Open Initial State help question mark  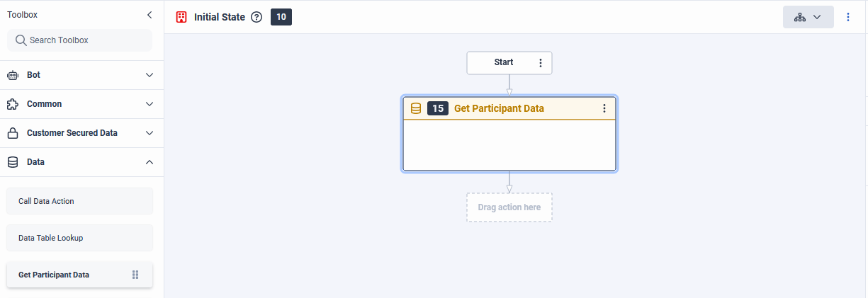click(x=257, y=17)
